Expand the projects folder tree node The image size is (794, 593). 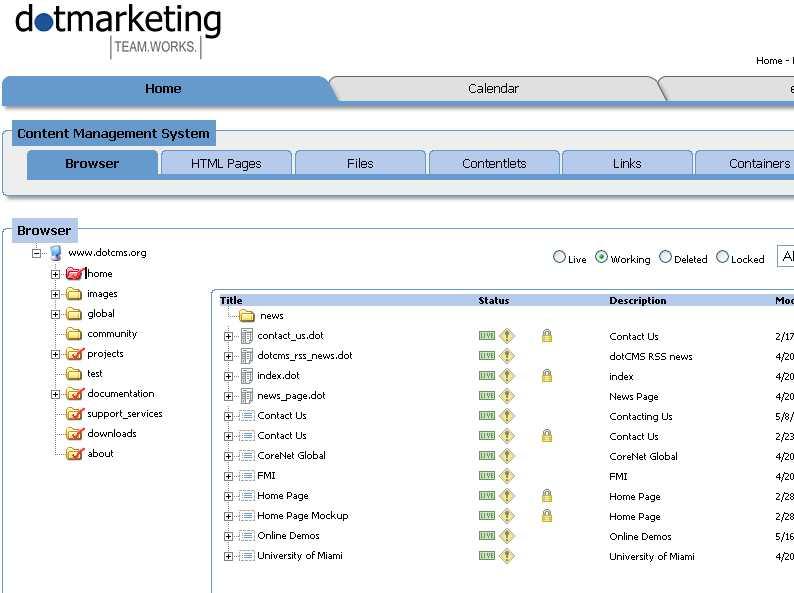(x=56, y=354)
